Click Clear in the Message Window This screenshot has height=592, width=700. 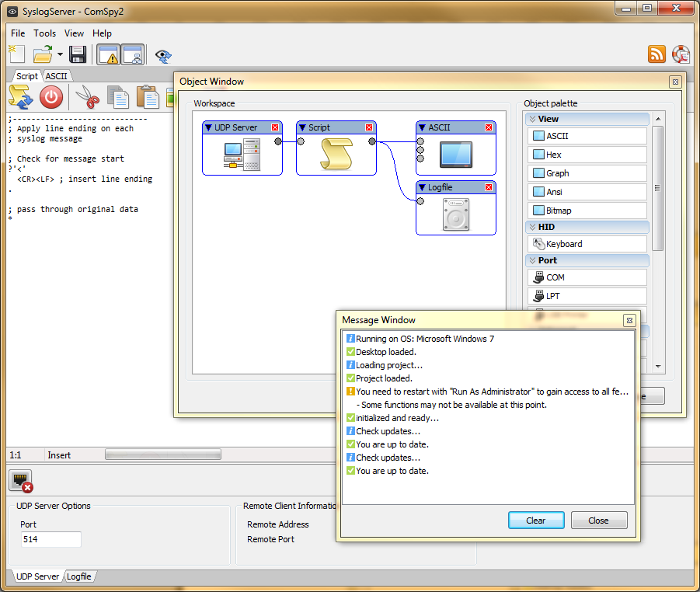click(x=536, y=521)
